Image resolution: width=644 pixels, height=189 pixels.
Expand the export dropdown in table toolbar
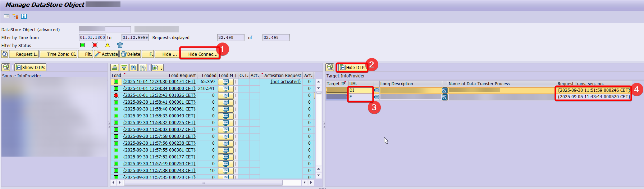pyautogui.click(x=157, y=67)
